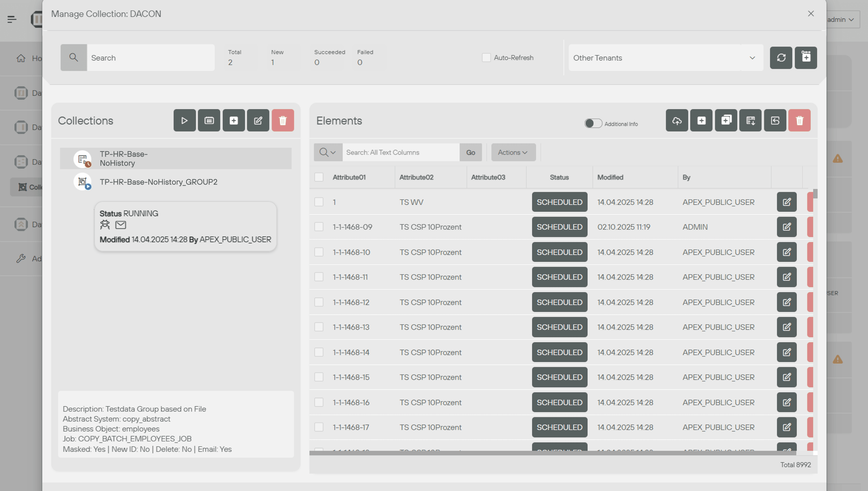
Task: Delete elements with the red trash icon
Action: pyautogui.click(x=799, y=120)
